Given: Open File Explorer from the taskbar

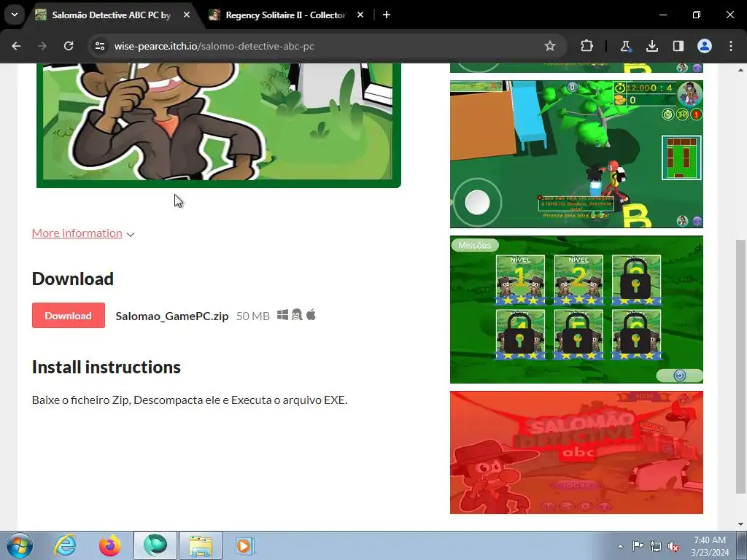Looking at the screenshot, I should click(x=201, y=545).
